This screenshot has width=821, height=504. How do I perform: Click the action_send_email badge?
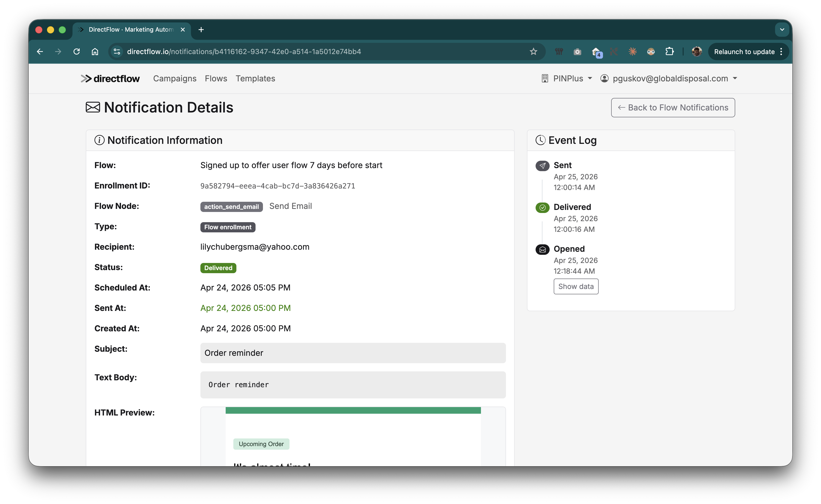[232, 207]
